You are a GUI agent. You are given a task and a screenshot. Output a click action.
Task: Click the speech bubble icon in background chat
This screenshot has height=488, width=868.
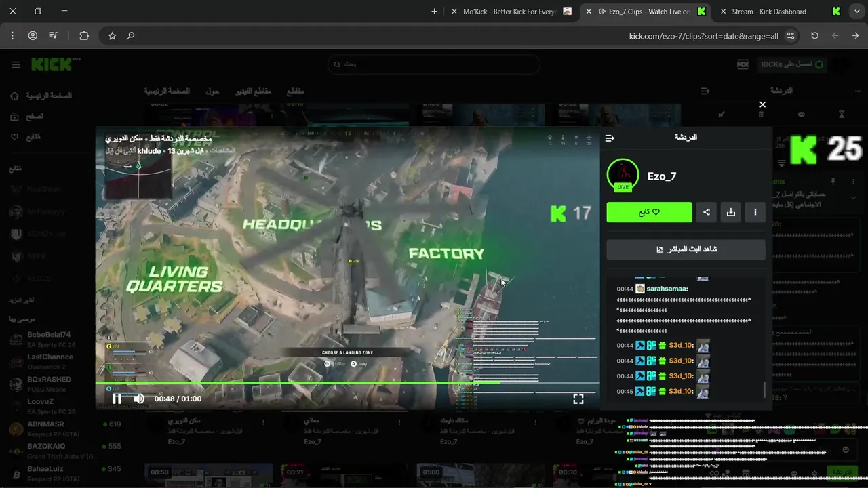click(802, 115)
